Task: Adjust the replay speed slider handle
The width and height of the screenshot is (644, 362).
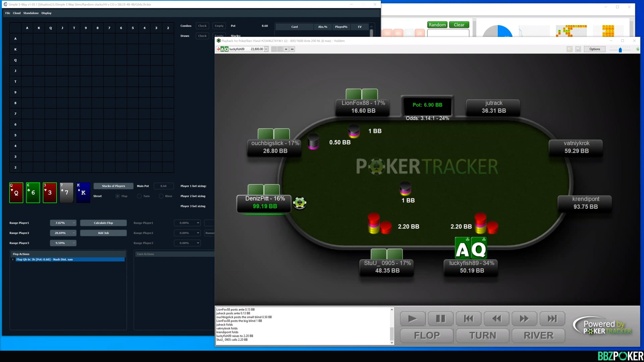Action: 620,50
